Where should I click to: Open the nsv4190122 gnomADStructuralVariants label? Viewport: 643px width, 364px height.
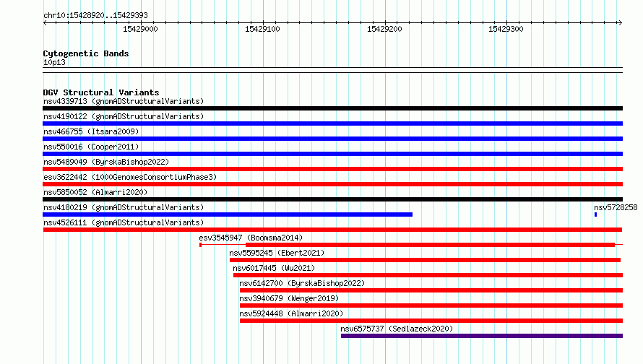(124, 116)
